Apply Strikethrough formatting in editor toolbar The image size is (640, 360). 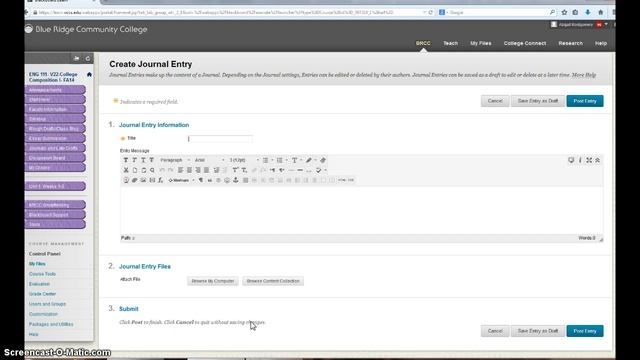tap(151, 160)
